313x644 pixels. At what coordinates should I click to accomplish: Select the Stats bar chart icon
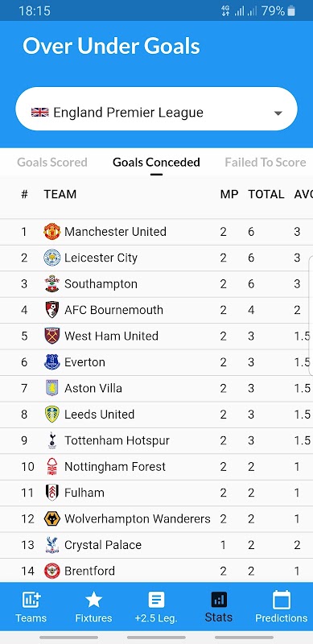tap(219, 600)
